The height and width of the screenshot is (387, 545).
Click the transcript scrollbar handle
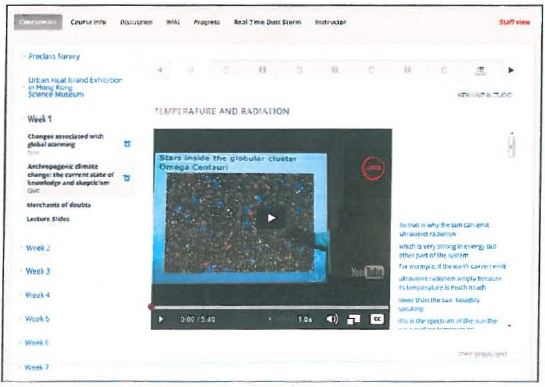point(511,146)
